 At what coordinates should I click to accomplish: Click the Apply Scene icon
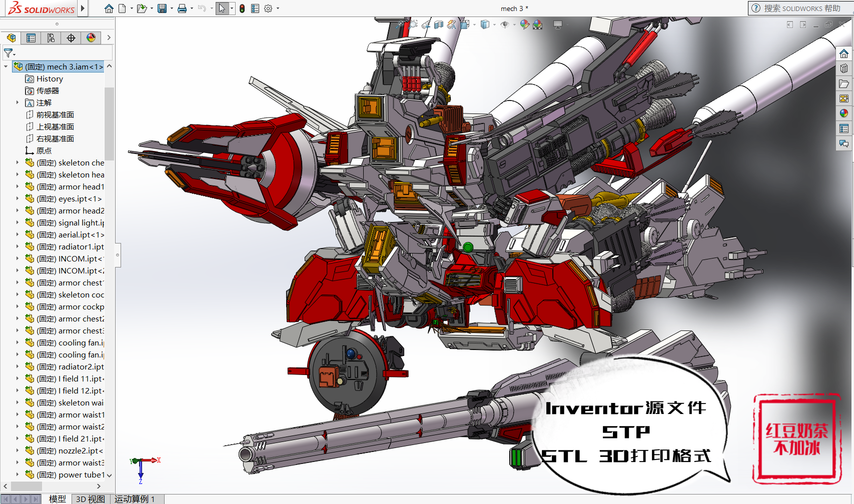pyautogui.click(x=536, y=24)
